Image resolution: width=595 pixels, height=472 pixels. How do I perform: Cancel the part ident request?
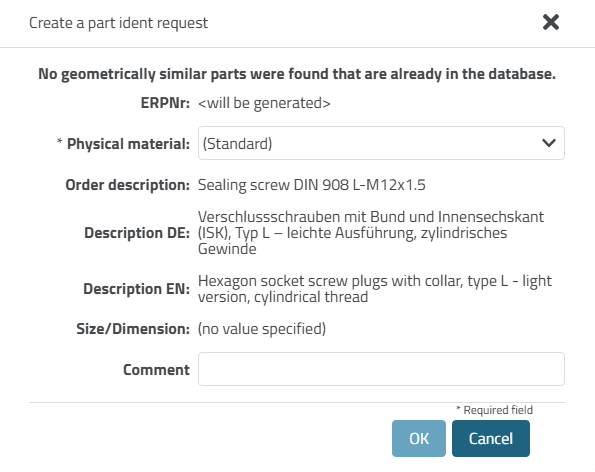click(491, 438)
